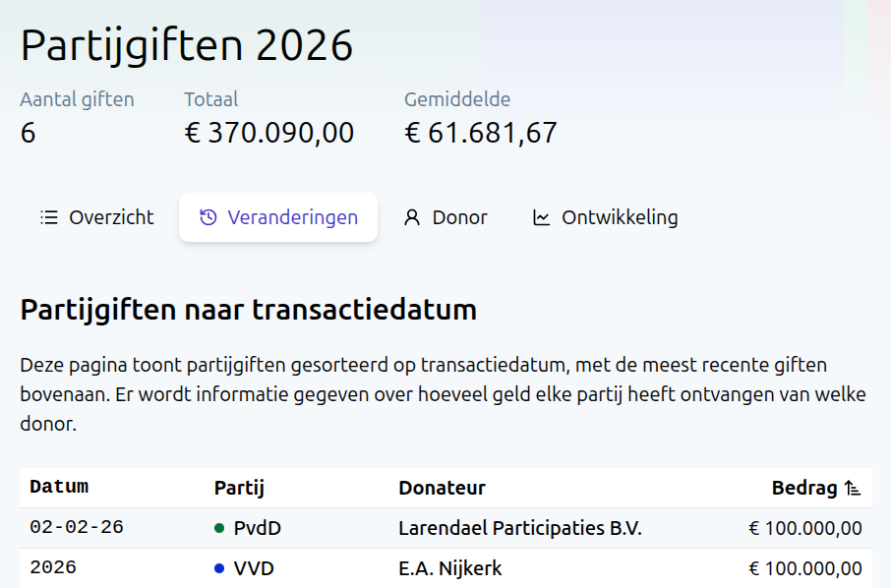Open the Donor tab

(445, 217)
